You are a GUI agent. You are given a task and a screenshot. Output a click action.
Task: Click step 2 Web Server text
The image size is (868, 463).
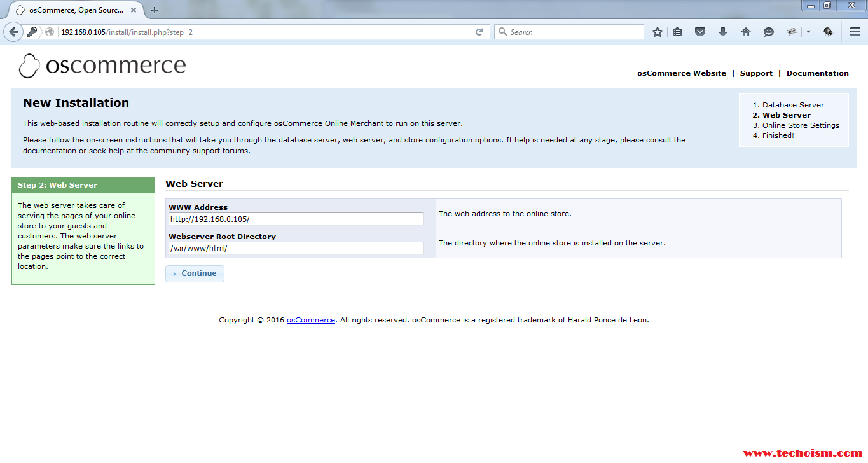pyautogui.click(x=787, y=115)
